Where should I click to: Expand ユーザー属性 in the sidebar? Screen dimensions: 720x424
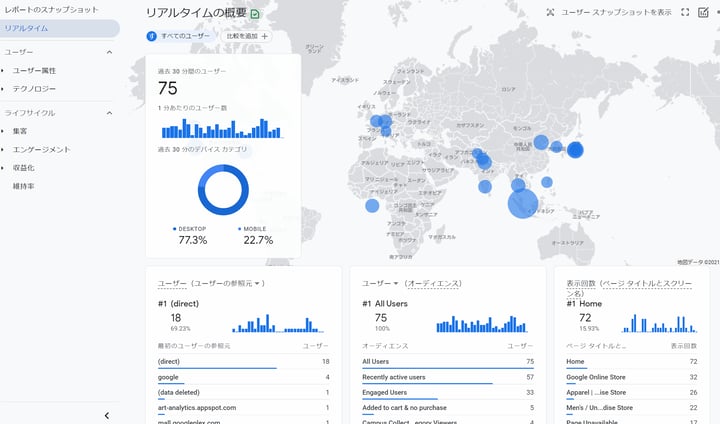click(x=34, y=71)
